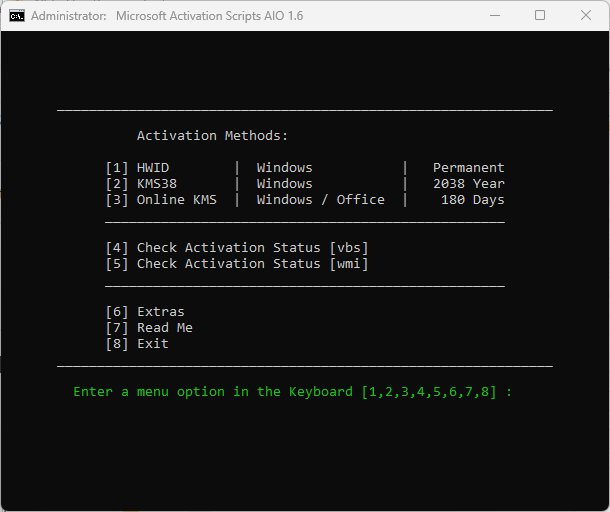Screen dimensions: 610x512
Task: Click the '2038 Year' duration text
Action: point(468,184)
